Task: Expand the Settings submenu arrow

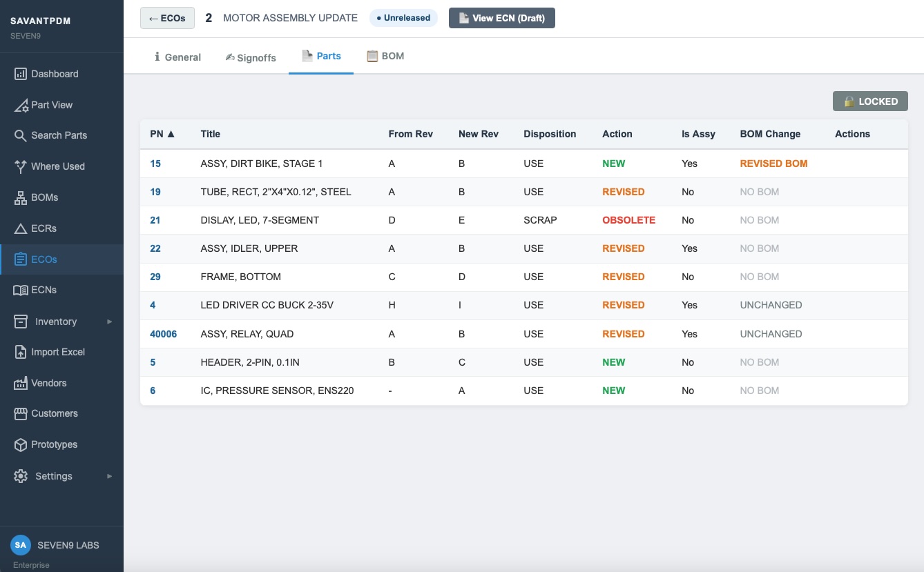Action: (x=109, y=476)
